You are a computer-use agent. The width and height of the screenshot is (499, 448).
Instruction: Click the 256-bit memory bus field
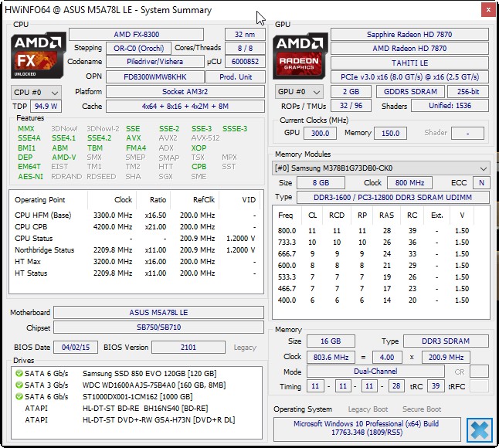[468, 92]
